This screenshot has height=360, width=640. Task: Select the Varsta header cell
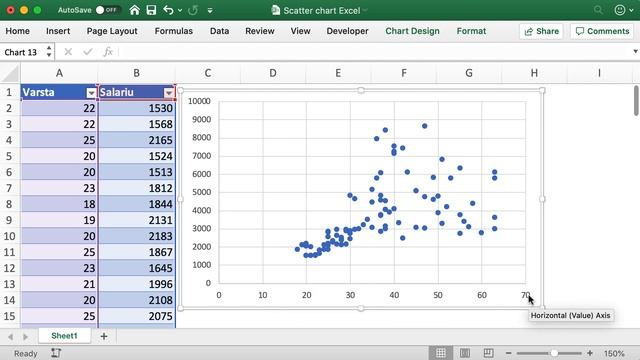pos(59,92)
